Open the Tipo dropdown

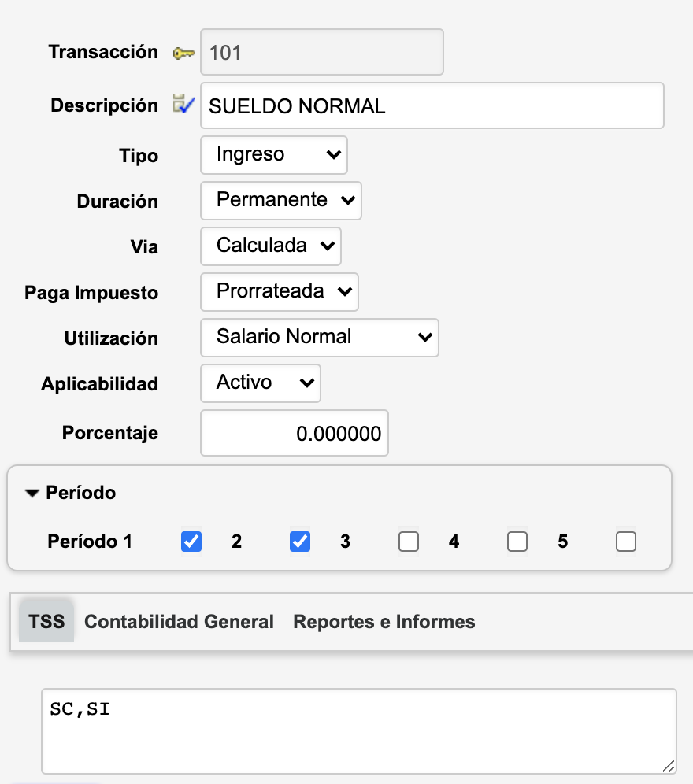[x=273, y=154]
